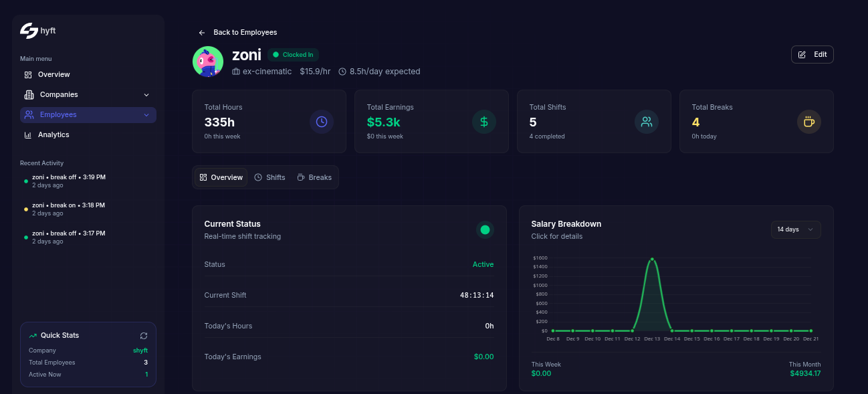The width and height of the screenshot is (868, 394).
Task: Click the green status circle in Current Status
Action: [485, 229]
